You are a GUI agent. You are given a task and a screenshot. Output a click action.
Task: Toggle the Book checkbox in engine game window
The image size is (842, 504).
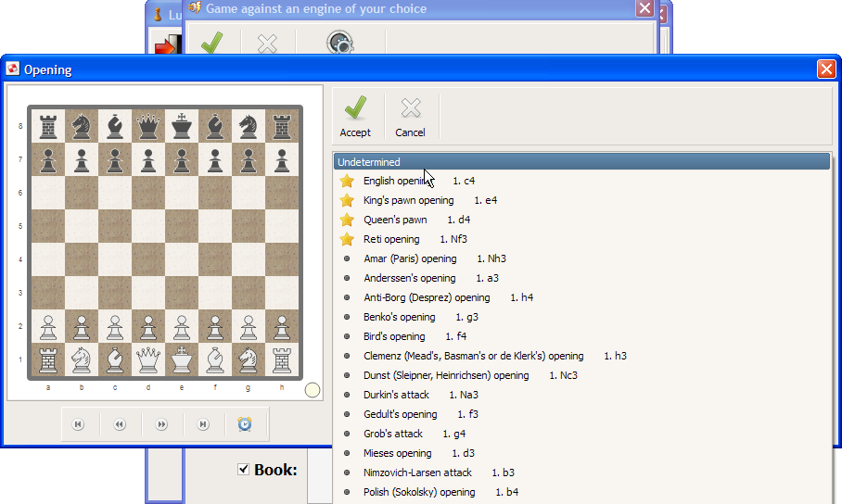243,469
